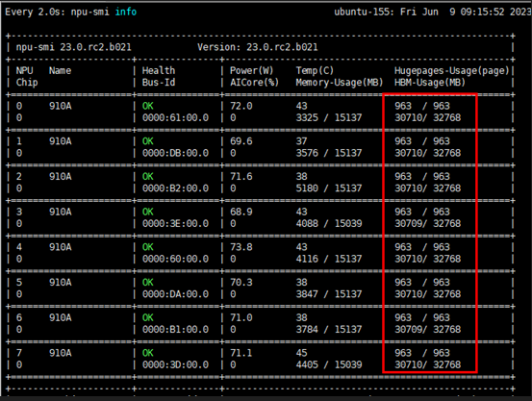Click the Power(W) column header

pyautogui.click(x=251, y=70)
